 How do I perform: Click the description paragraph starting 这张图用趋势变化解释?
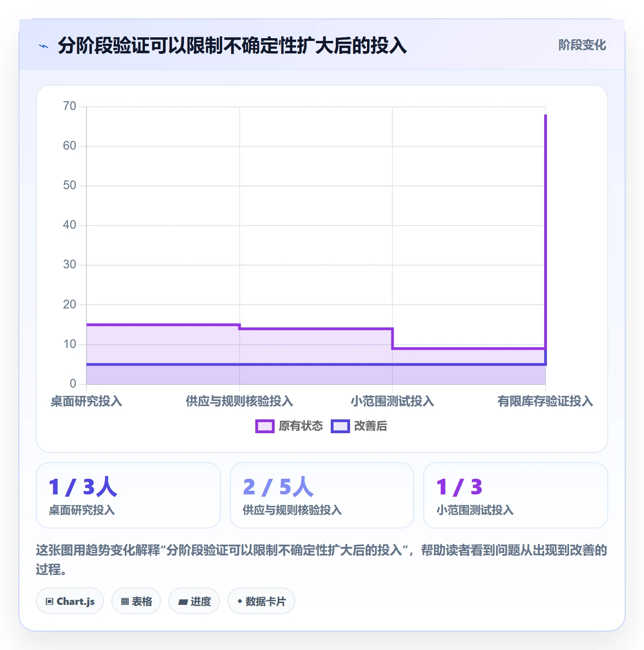322,560
